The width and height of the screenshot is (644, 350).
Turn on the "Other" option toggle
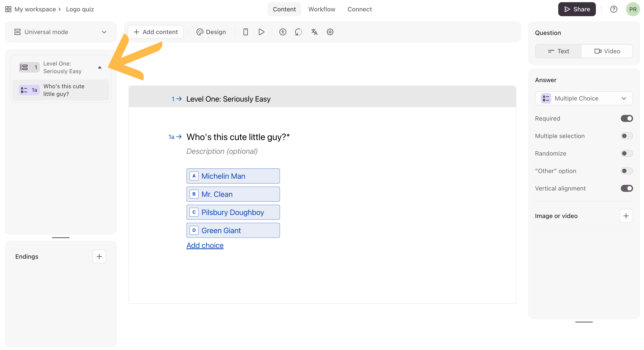(627, 171)
